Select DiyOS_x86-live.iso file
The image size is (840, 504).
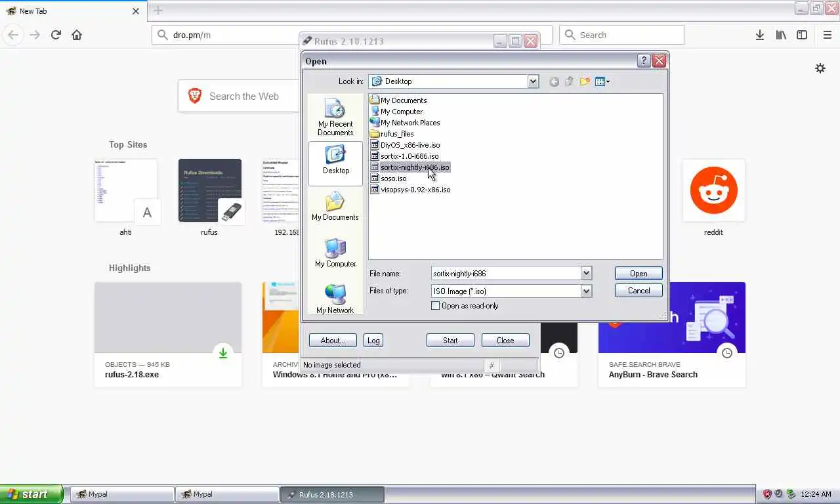(405, 145)
